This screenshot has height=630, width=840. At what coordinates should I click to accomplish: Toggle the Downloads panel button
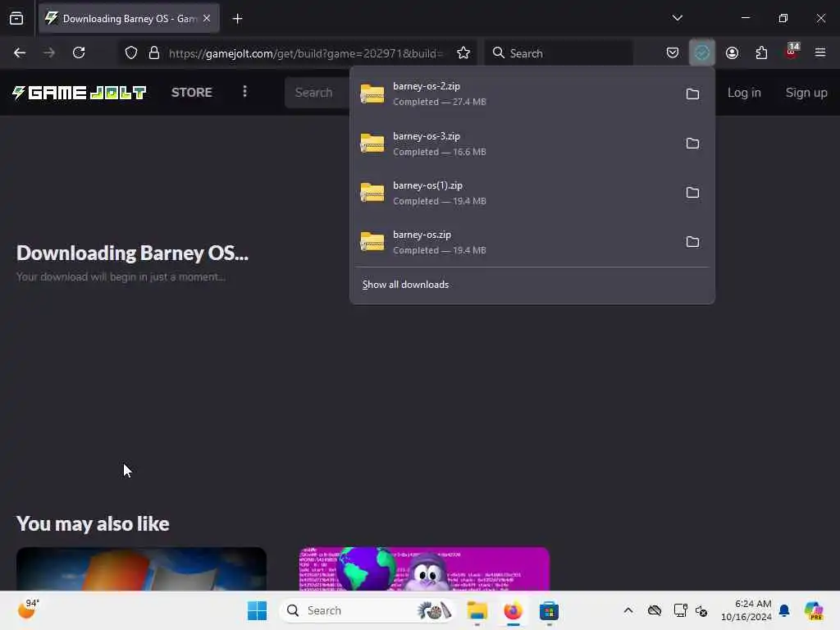(x=702, y=52)
